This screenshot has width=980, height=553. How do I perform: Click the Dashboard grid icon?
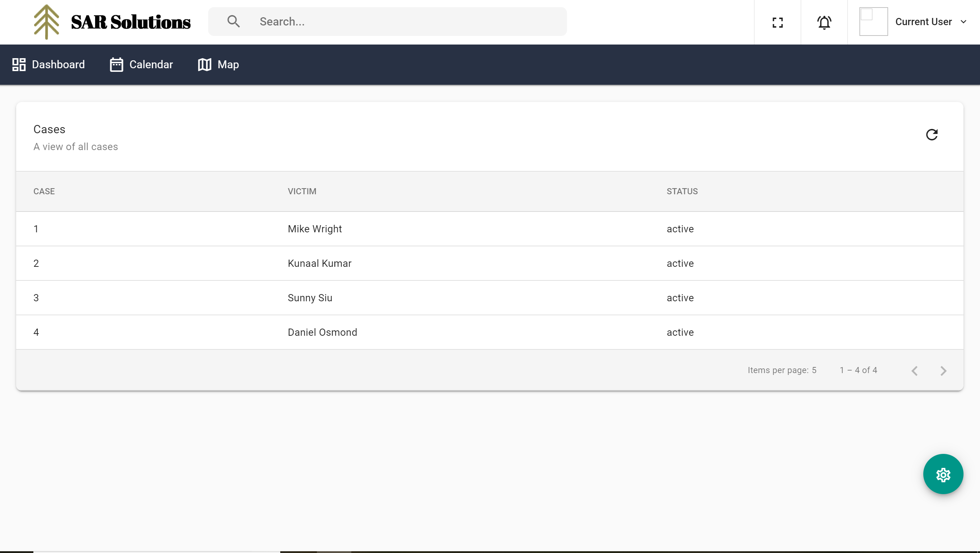[19, 65]
